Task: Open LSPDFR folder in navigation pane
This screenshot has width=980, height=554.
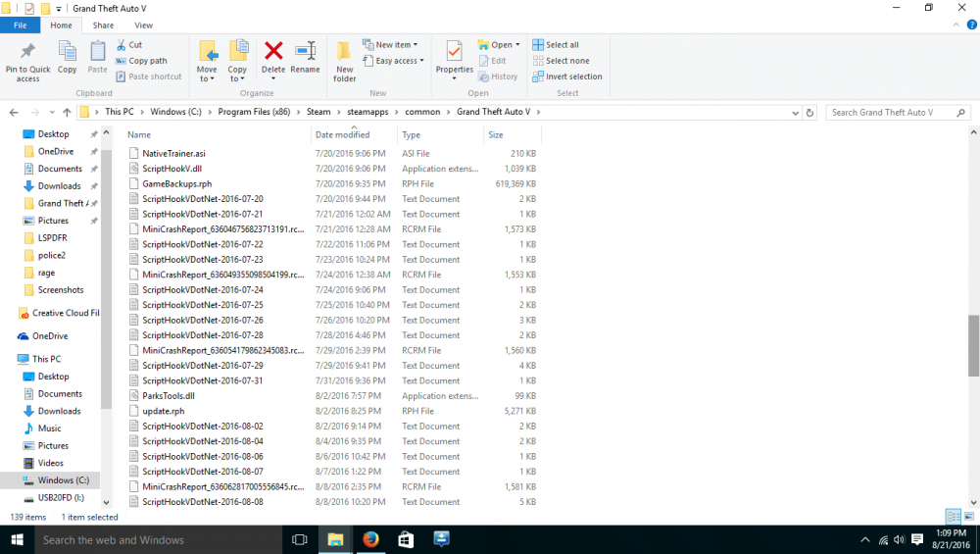Action: pyautogui.click(x=52, y=237)
